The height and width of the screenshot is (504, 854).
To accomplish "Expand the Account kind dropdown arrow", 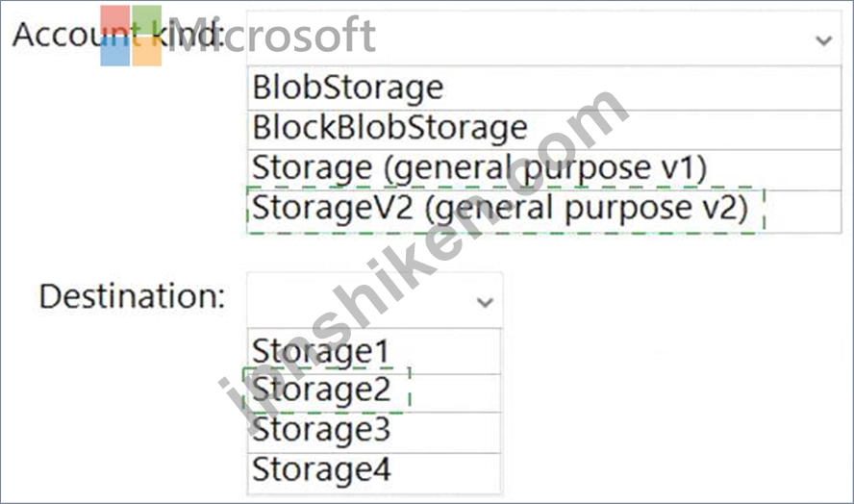I will [823, 40].
